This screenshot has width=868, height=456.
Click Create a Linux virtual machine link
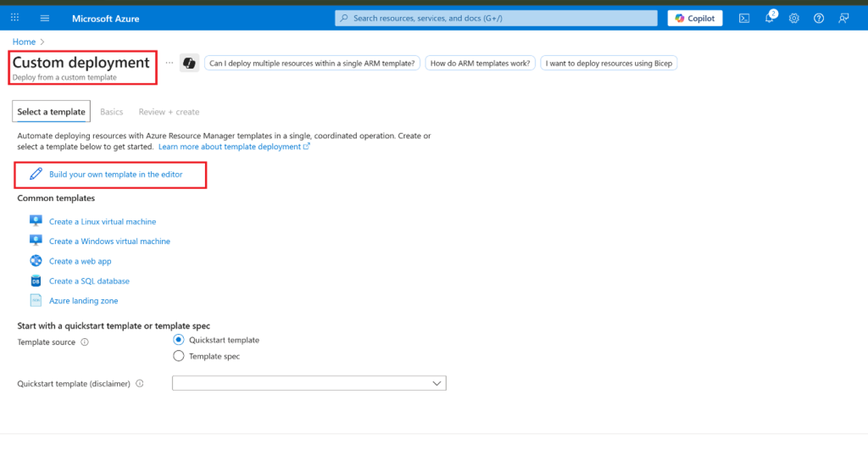103,221
